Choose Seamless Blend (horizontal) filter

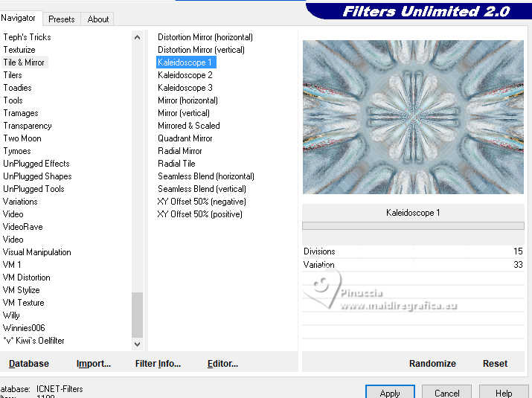tap(206, 176)
